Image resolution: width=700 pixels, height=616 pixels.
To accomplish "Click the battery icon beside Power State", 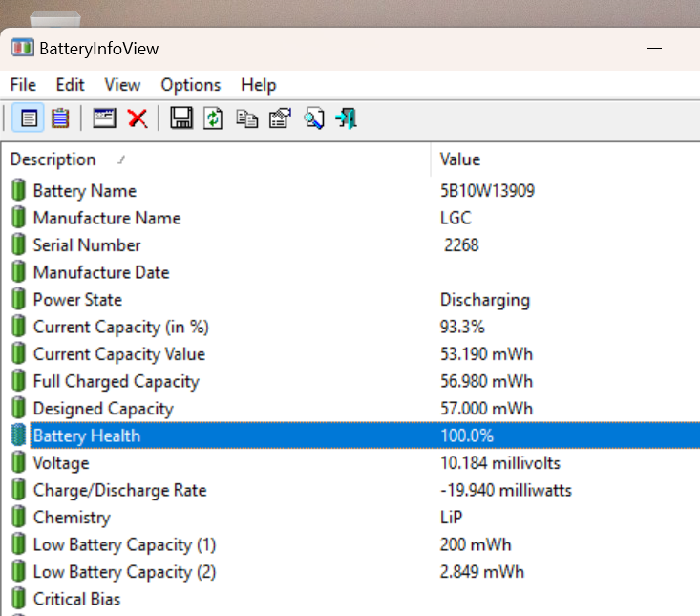I will point(19,299).
